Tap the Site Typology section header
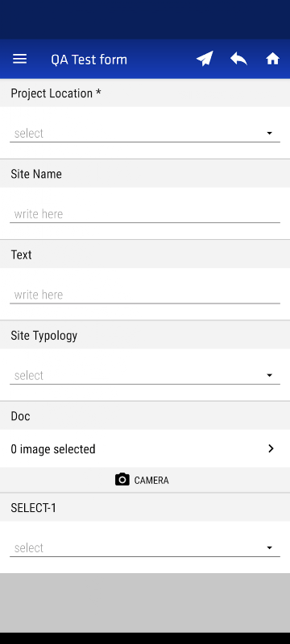Image resolution: width=290 pixels, height=644 pixels. pyautogui.click(x=145, y=336)
